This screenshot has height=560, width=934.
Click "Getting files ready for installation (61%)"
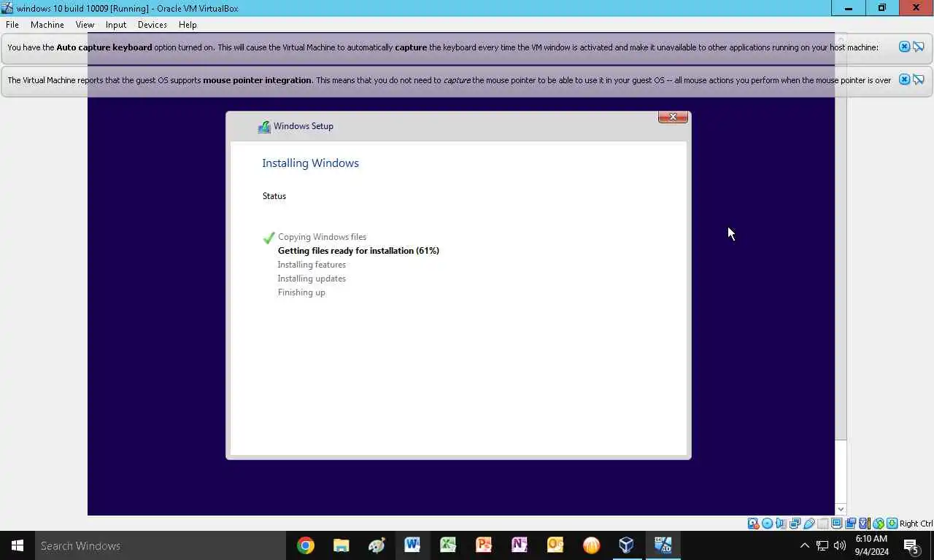click(x=358, y=251)
